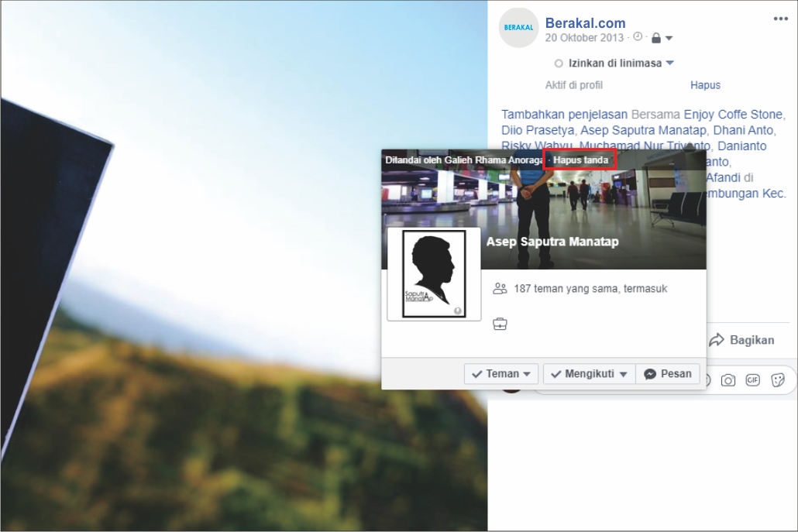Click the clock icon next to the date

click(638, 36)
